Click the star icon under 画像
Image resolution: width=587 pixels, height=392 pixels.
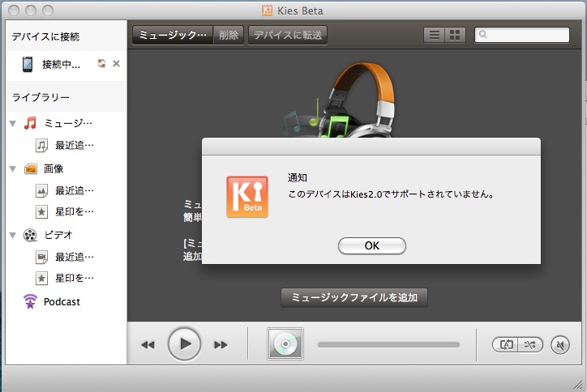coord(41,211)
